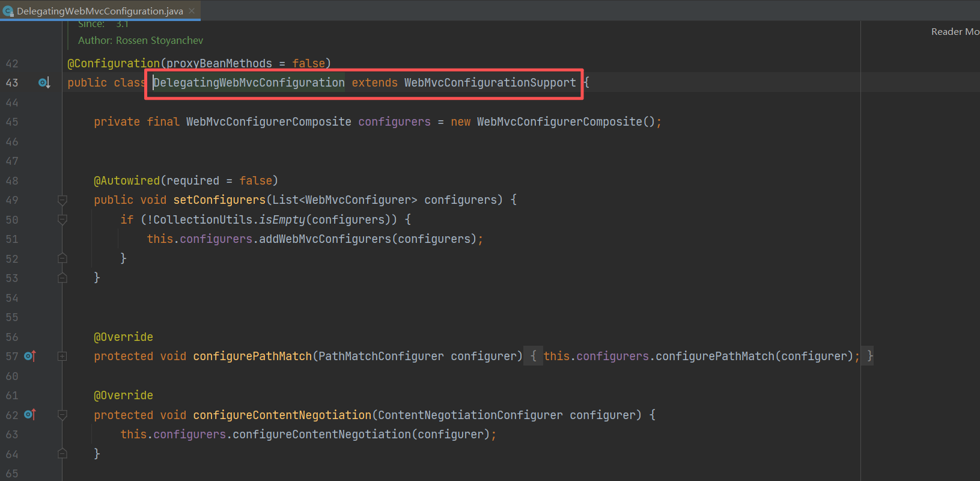The height and width of the screenshot is (481, 980).
Task: Click the subclasses gutter icon on line 43
Action: tap(44, 83)
